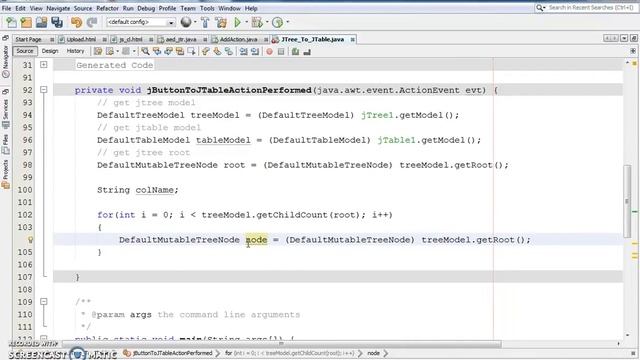Click the Comment icon in editor toolbar

click(296, 51)
